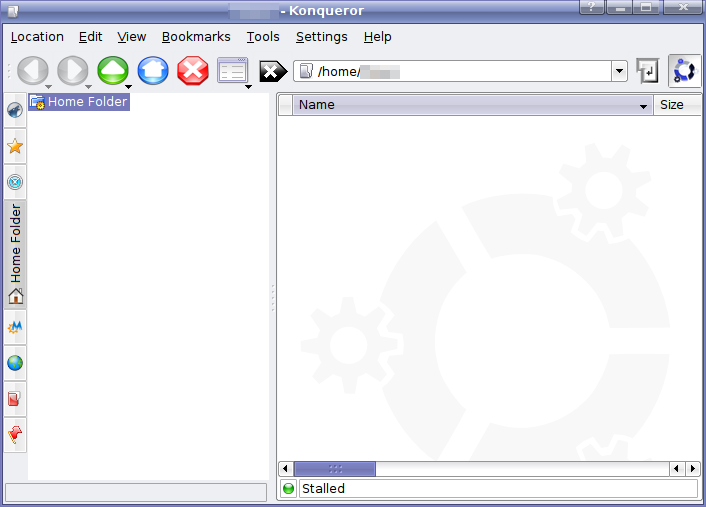Select Home Folder in the sidebar tree

pos(87,102)
